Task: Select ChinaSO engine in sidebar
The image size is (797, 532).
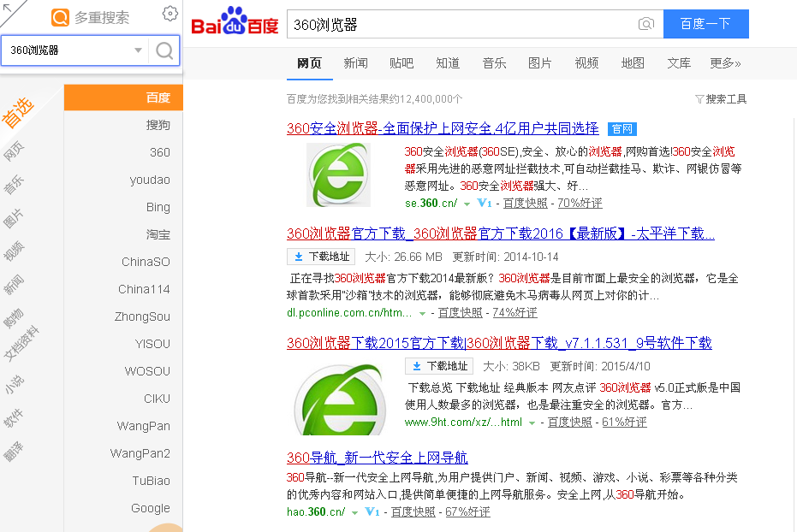Action: (x=123, y=262)
